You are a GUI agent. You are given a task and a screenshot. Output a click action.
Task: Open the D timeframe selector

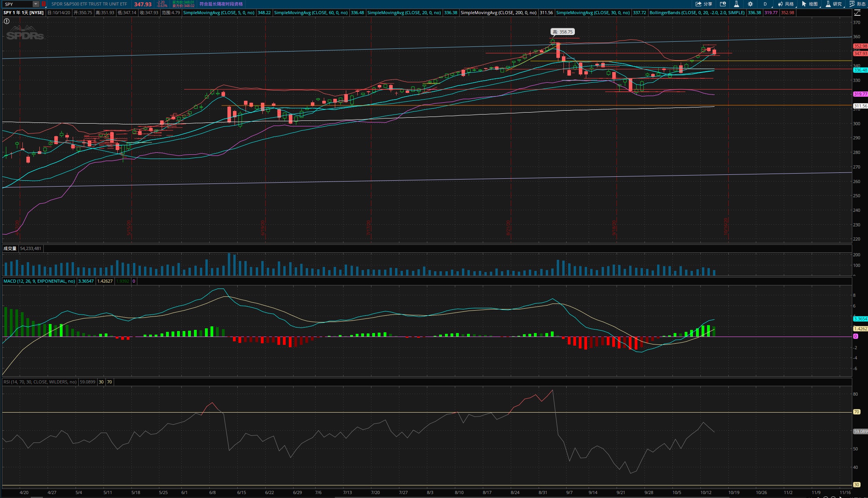pyautogui.click(x=765, y=4)
